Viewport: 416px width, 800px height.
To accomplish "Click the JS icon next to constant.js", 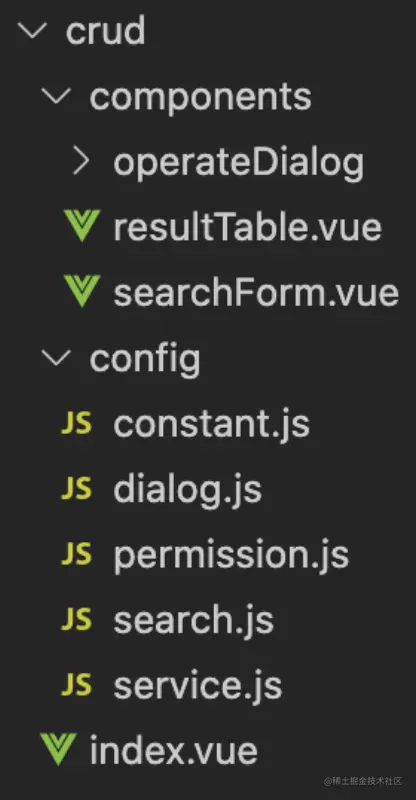I will pos(76,423).
